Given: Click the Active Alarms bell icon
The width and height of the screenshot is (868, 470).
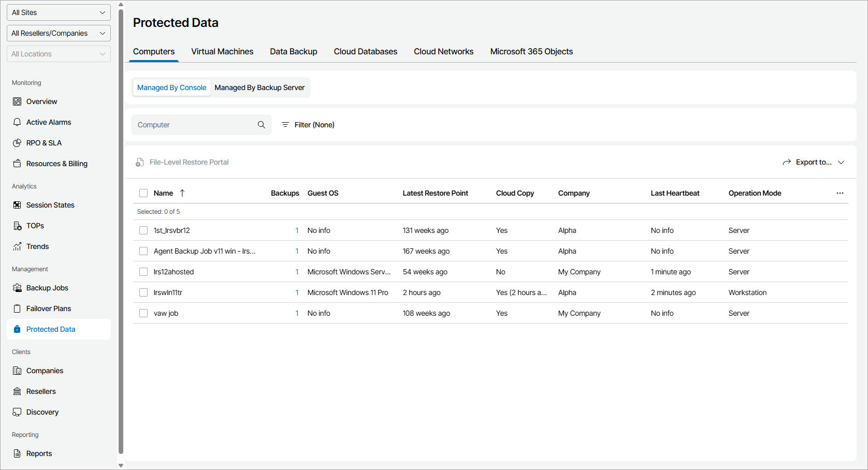Looking at the screenshot, I should (17, 122).
